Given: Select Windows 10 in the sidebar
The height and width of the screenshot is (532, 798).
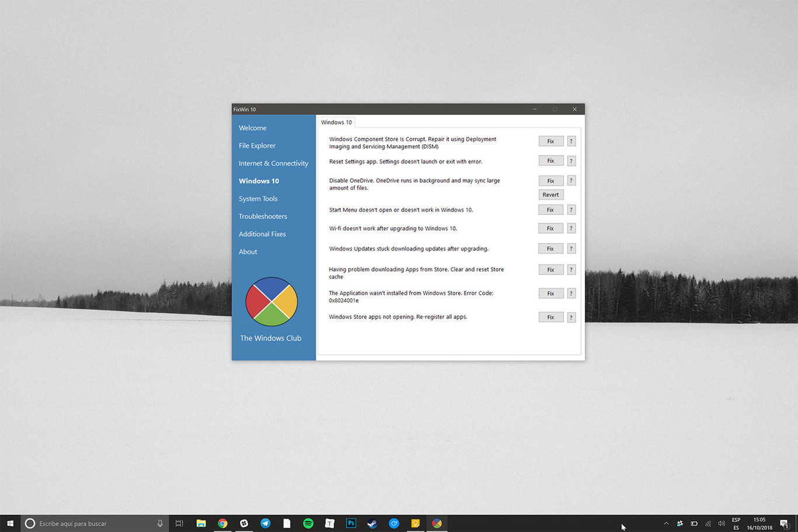Looking at the screenshot, I should (x=259, y=181).
